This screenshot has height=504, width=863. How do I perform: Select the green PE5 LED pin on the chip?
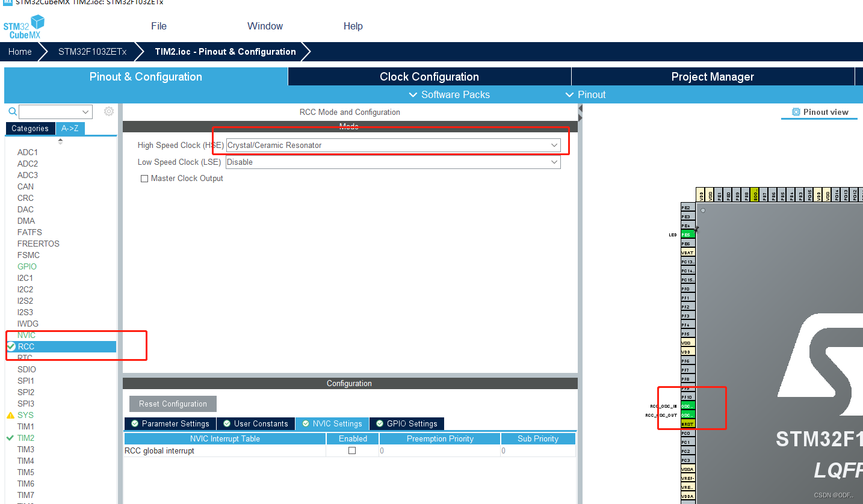tap(688, 235)
